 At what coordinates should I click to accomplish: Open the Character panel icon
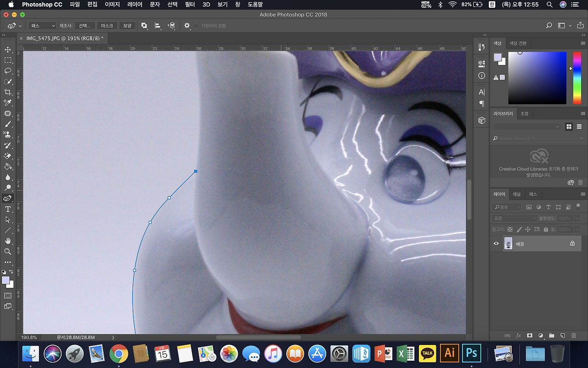[x=481, y=92]
